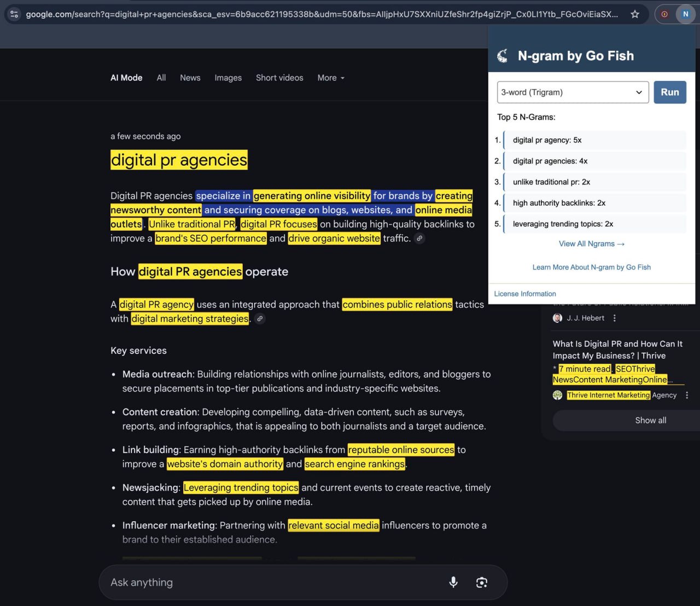The image size is (700, 606).
Task: Expand the More search filters menu
Action: 331,78
